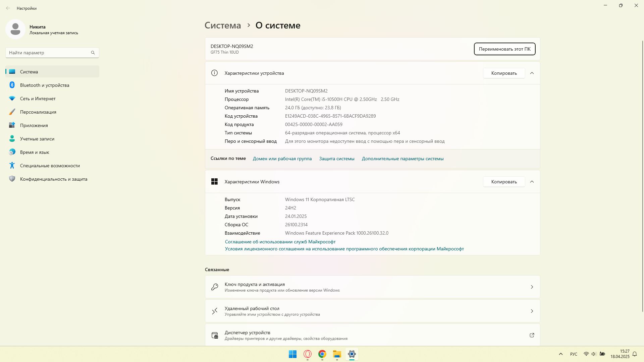Screen dimensions: 644x362
Task: Open Удаленный рабочий стол settings
Action: coord(372,311)
